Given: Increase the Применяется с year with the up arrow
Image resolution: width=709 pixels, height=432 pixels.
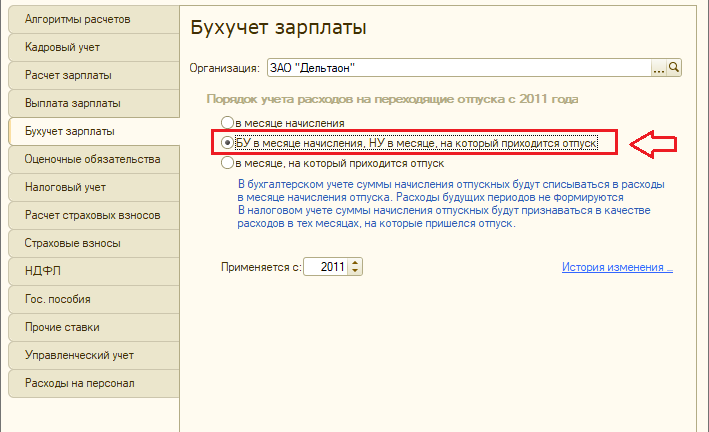Looking at the screenshot, I should (355, 263).
